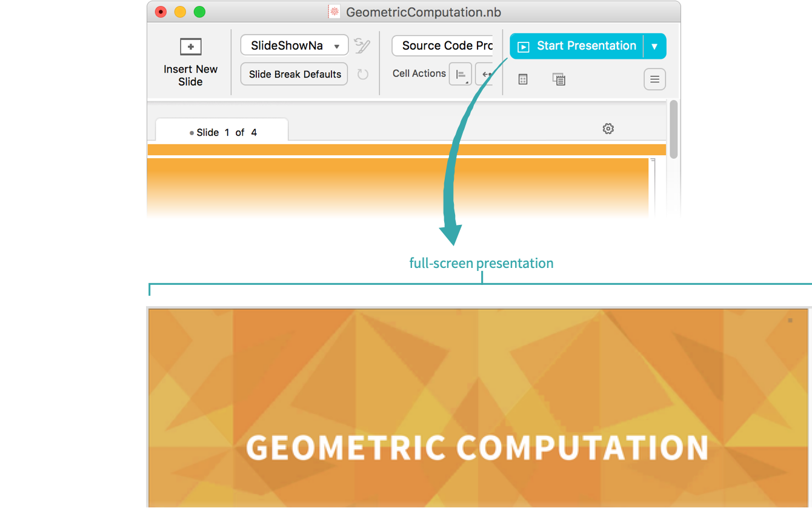Click the stylesheet edit brush icon
812x508 pixels.
coord(362,45)
